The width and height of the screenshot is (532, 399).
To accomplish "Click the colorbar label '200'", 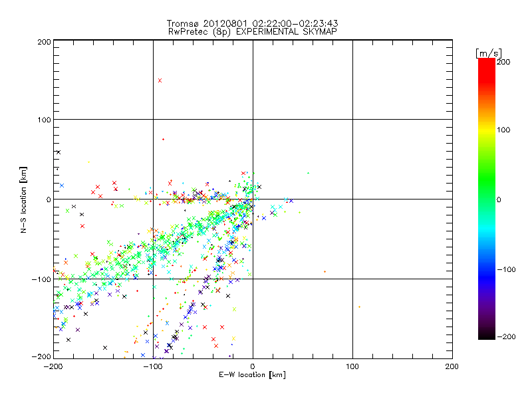I will coord(503,62).
